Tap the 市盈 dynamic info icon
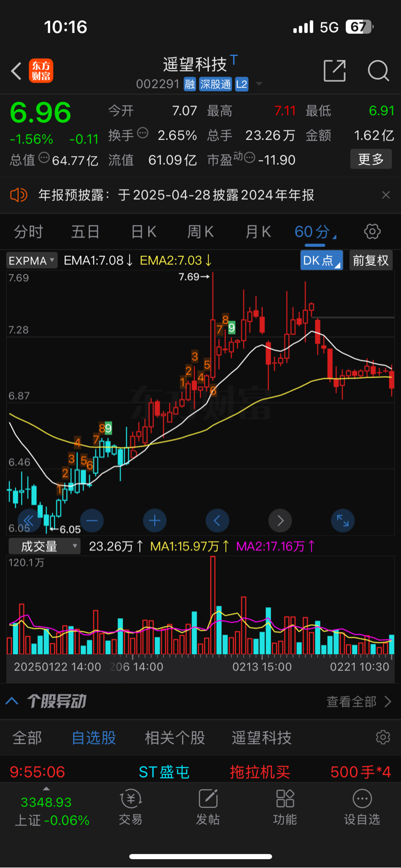This screenshot has height=868, width=401. [250, 157]
